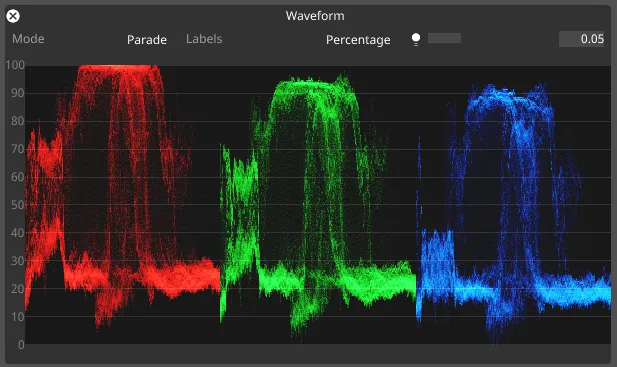Click the 30 scale label
This screenshot has width=617, height=367.
[x=18, y=261]
